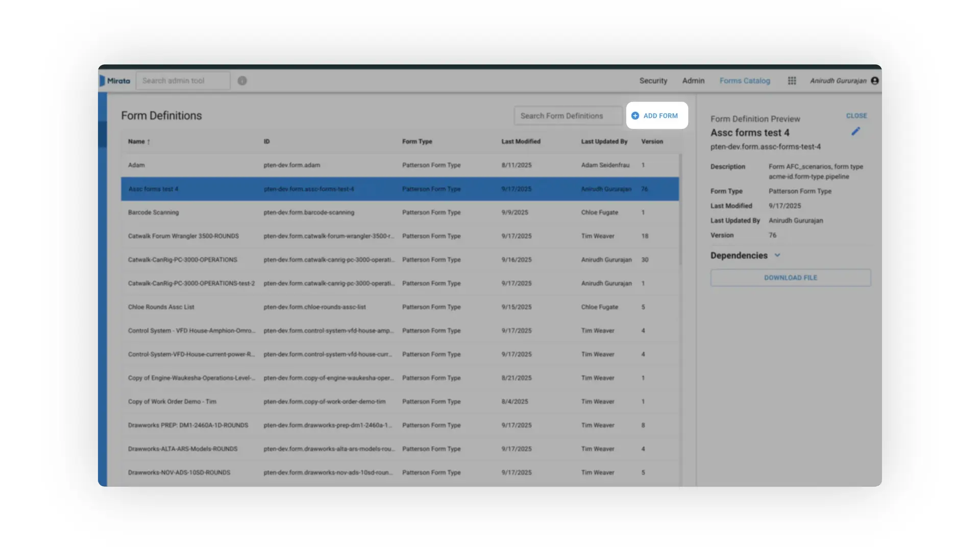Click the info icon beside the admin search bar

pyautogui.click(x=242, y=81)
